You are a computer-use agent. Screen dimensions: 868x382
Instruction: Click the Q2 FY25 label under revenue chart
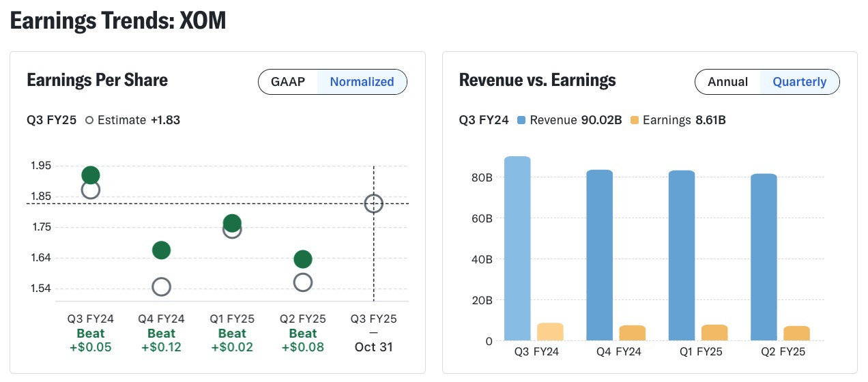782,352
